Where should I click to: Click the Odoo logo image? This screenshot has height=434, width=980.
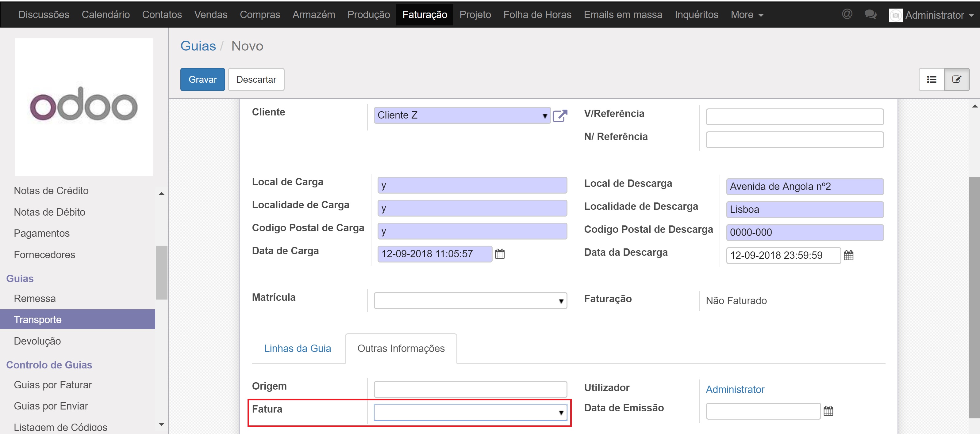click(84, 107)
